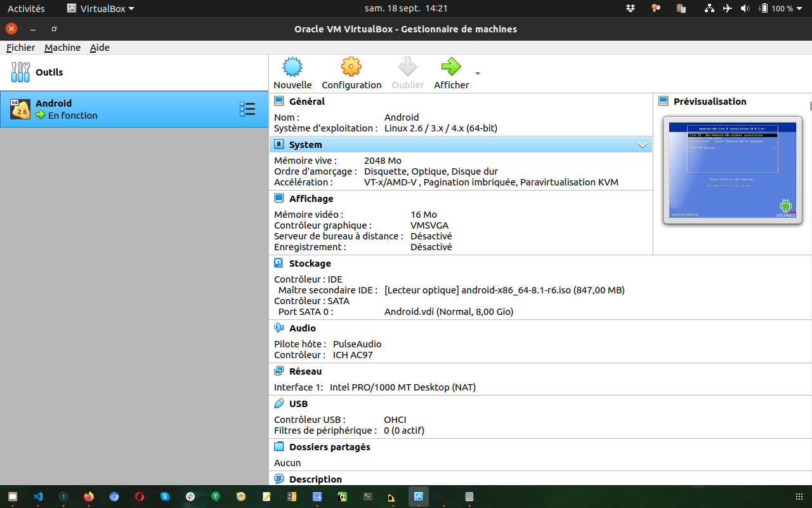The image size is (812, 508).
Task: Open the USB section header link
Action: tap(298, 404)
